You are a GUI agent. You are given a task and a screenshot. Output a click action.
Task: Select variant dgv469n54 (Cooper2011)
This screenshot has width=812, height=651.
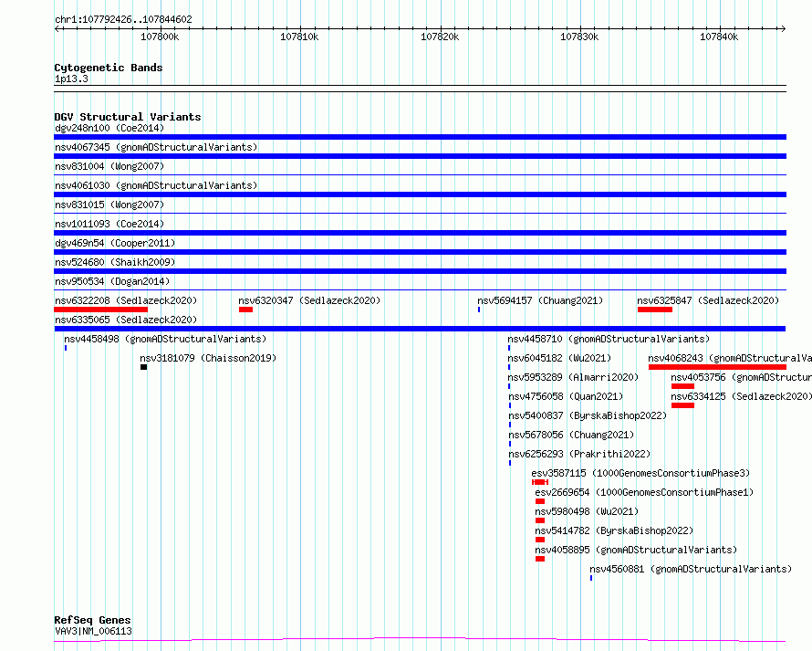tap(115, 243)
